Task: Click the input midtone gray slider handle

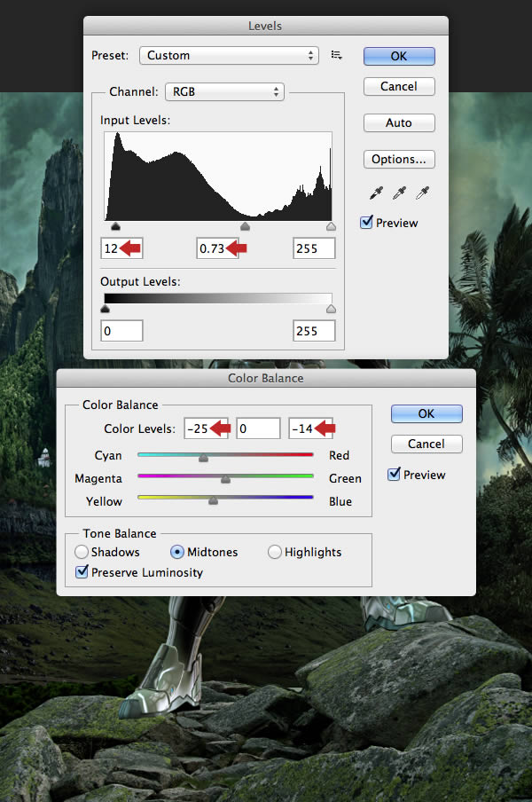Action: [246, 226]
